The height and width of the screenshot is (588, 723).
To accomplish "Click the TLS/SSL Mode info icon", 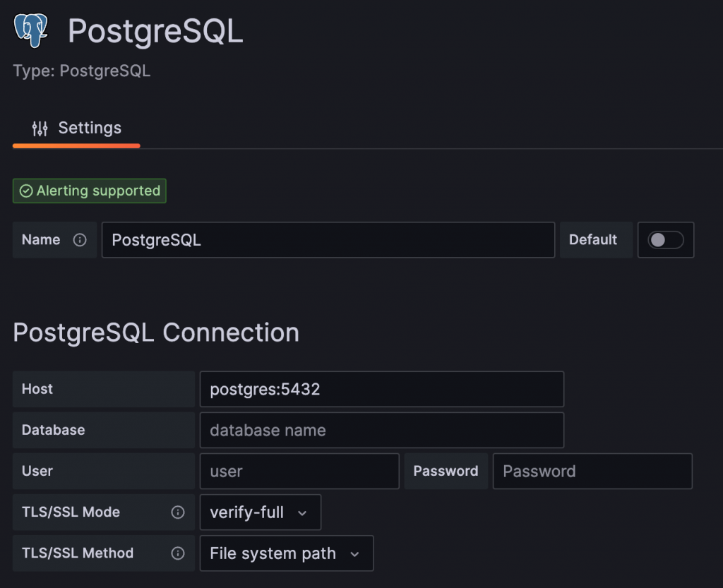I will [x=178, y=512].
